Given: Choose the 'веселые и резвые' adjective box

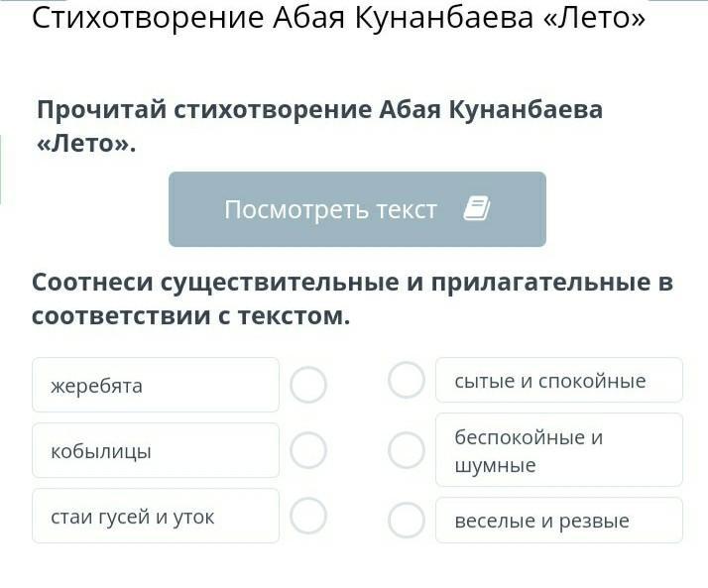Looking at the screenshot, I should tap(558, 520).
